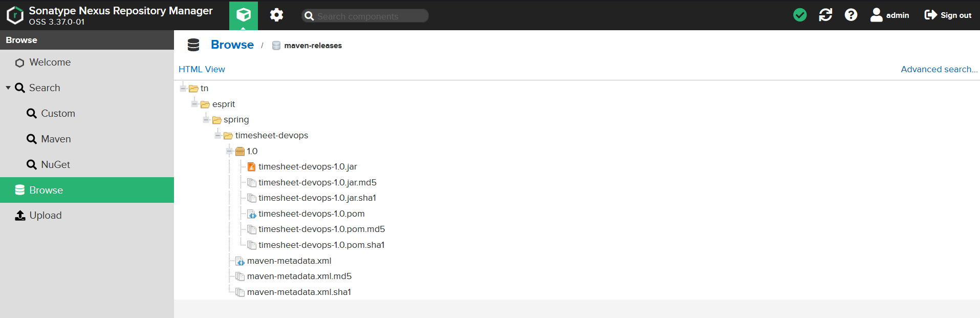Click the admin username label
Image resolution: width=980 pixels, height=318 pixels.
898,15
